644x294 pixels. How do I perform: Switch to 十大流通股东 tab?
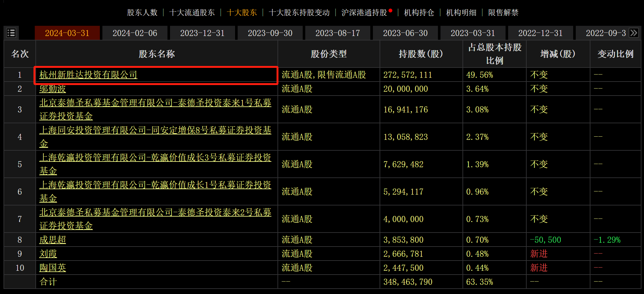[192, 12]
